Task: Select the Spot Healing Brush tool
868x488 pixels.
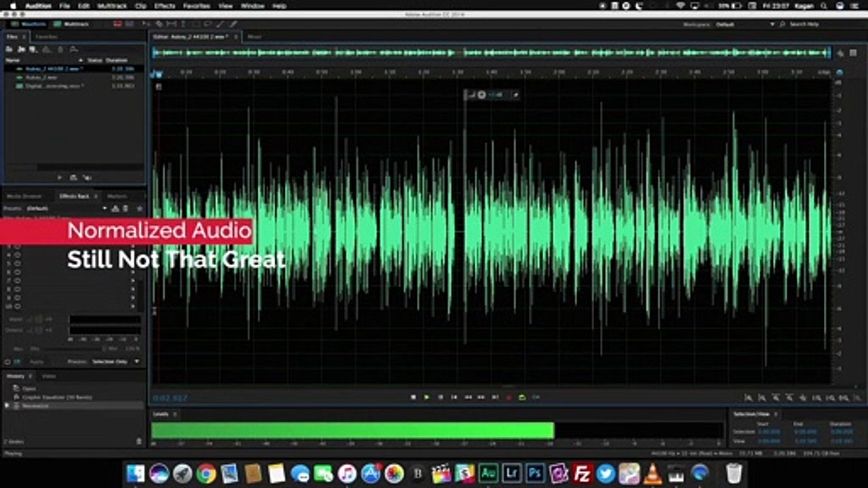Action: (x=233, y=24)
